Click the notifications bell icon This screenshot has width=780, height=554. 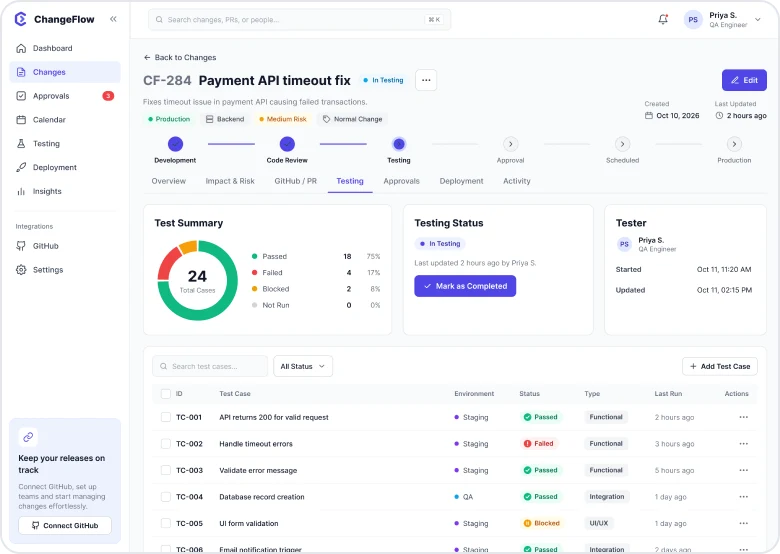[663, 19]
